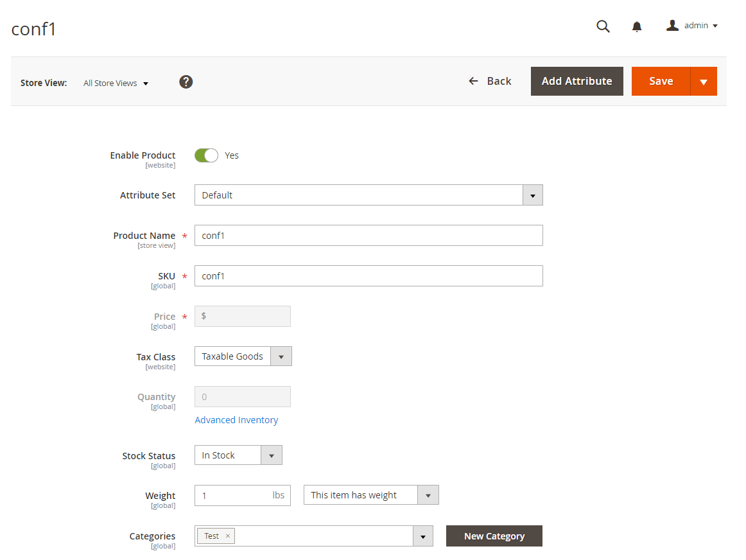
Task: Focus the Weight input field
Action: click(x=242, y=495)
